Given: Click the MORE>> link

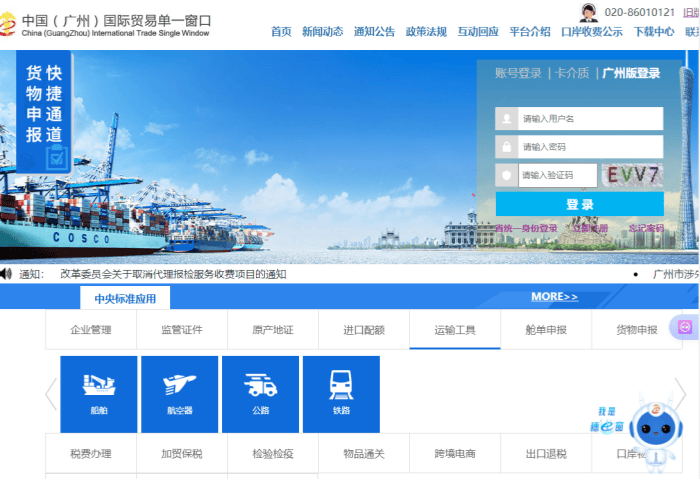Looking at the screenshot, I should [x=554, y=296].
